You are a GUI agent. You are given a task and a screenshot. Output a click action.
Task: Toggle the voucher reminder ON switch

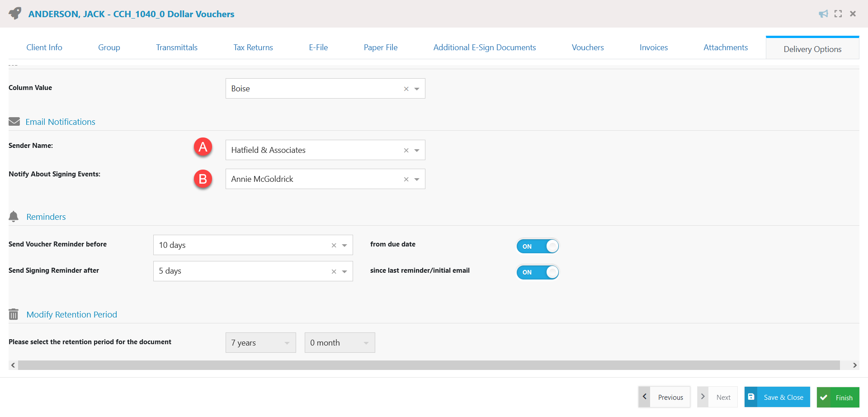coord(538,246)
